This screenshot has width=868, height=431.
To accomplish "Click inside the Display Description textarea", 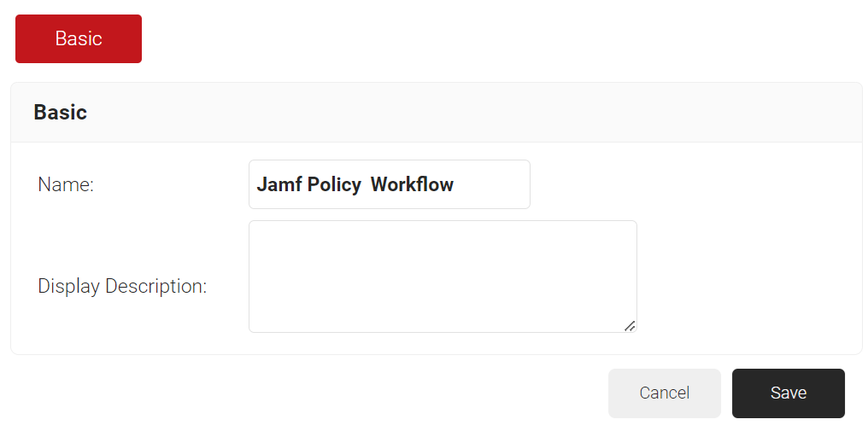I will [443, 276].
